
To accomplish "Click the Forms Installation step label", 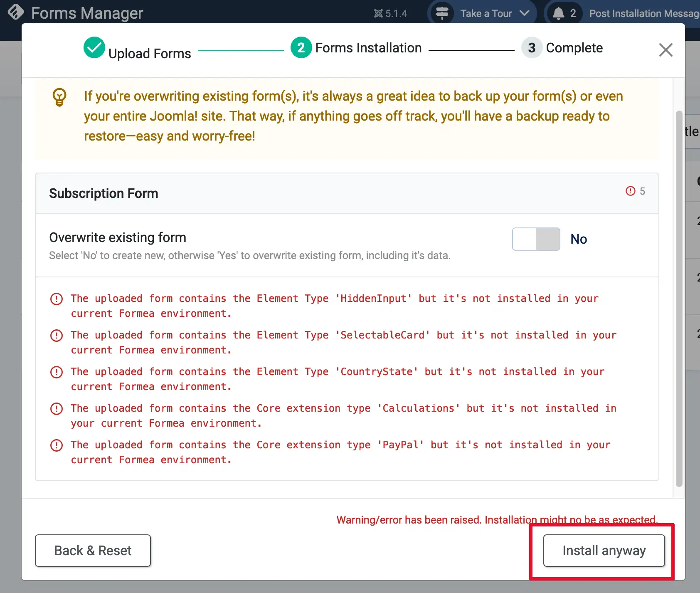I will click(x=368, y=48).
